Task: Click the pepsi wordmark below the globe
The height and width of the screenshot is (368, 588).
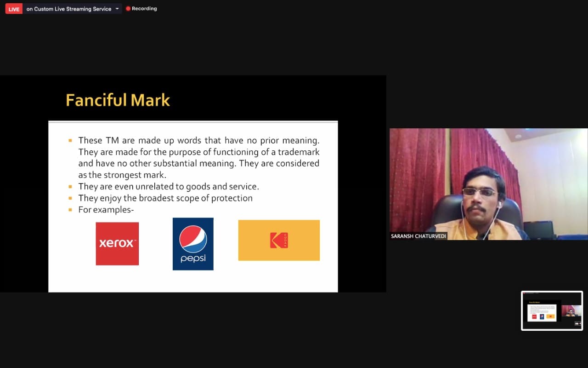Action: (x=193, y=259)
